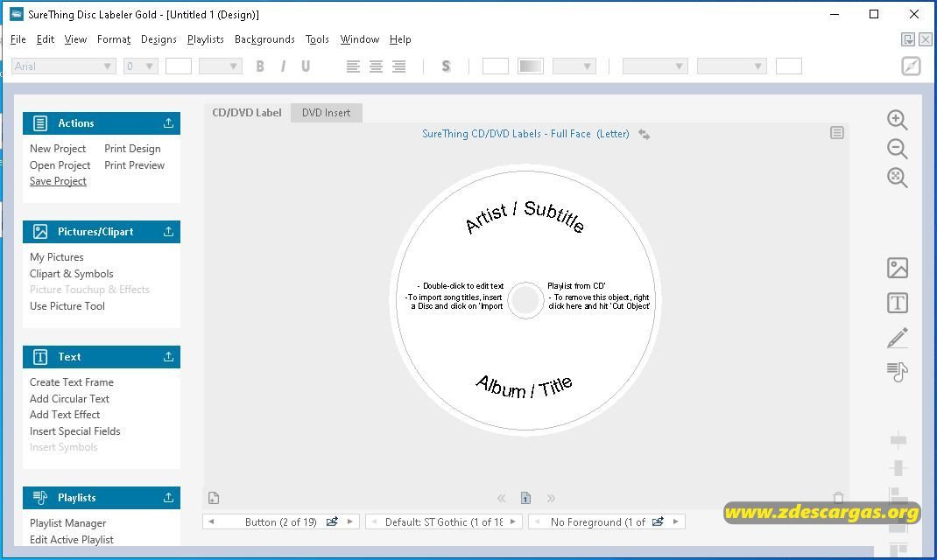This screenshot has height=560, width=937.
Task: Browse for a background file via Button selector folder
Action: point(332,521)
